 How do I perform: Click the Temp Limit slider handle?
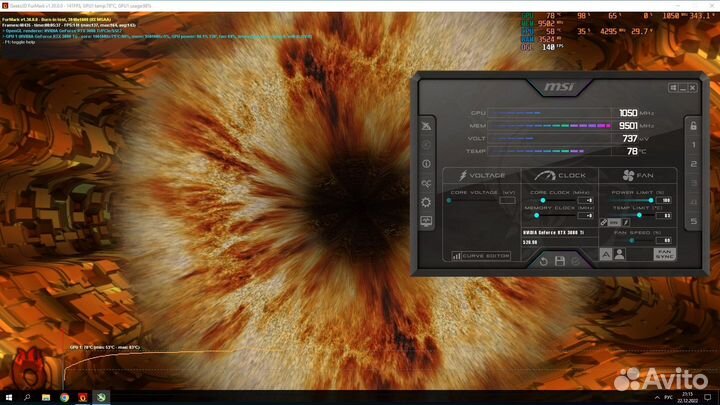[639, 215]
